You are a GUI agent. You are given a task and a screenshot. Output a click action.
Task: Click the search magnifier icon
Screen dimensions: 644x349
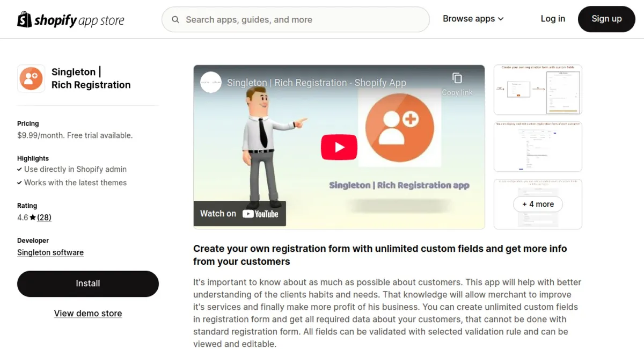(x=175, y=20)
